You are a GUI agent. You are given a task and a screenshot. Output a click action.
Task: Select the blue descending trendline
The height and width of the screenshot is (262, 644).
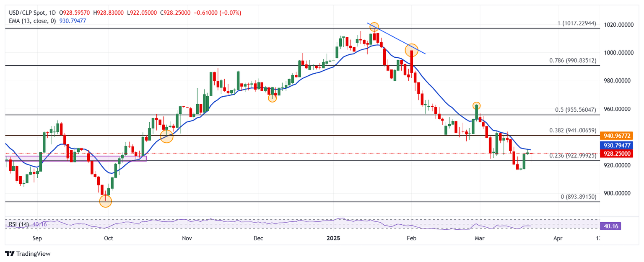click(x=396, y=39)
